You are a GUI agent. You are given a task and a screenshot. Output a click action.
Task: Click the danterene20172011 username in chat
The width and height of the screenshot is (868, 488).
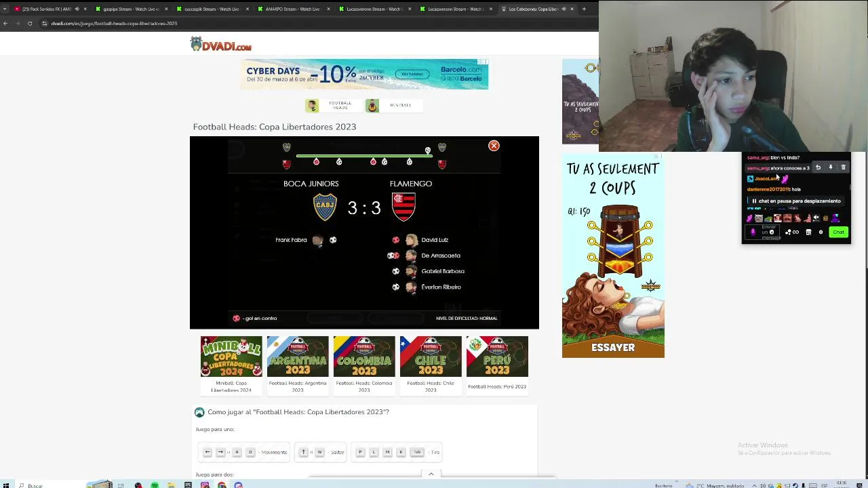pyautogui.click(x=768, y=189)
